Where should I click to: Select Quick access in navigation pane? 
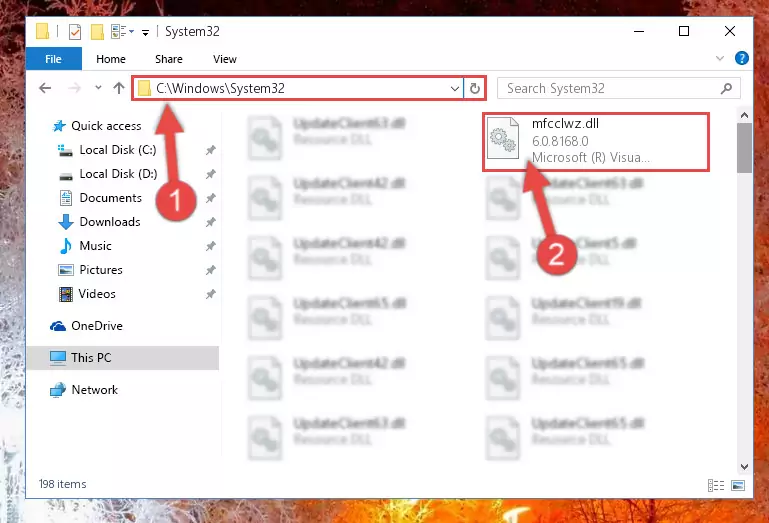[106, 126]
